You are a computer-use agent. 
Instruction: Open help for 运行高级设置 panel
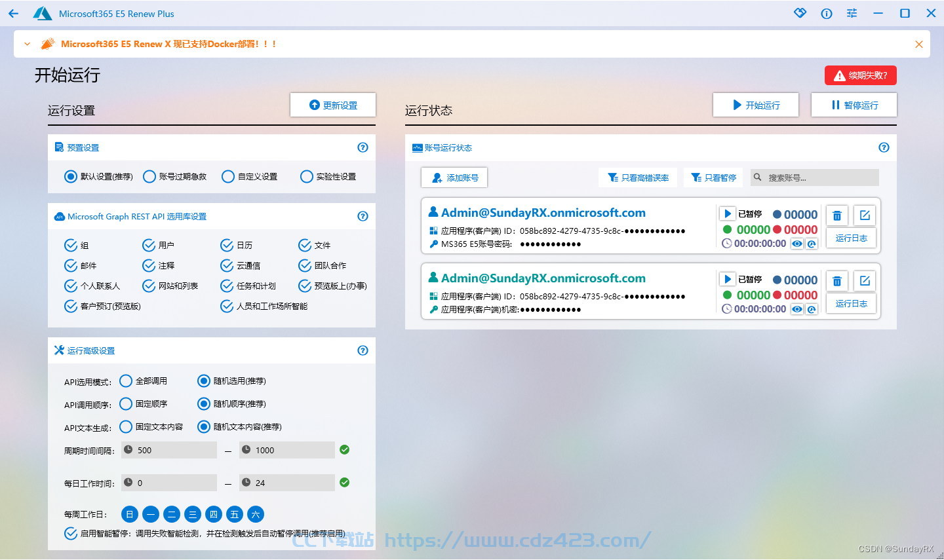pos(363,350)
